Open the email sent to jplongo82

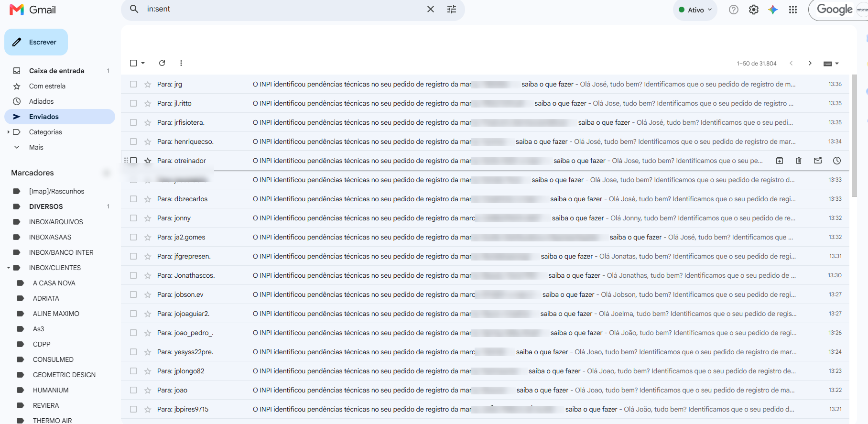485,371
